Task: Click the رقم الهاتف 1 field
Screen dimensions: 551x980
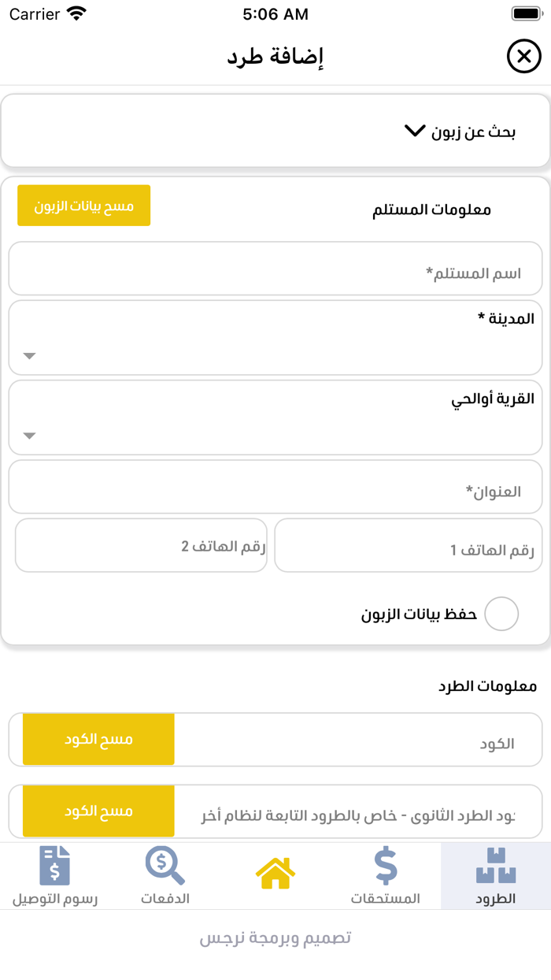Action: pyautogui.click(x=408, y=544)
